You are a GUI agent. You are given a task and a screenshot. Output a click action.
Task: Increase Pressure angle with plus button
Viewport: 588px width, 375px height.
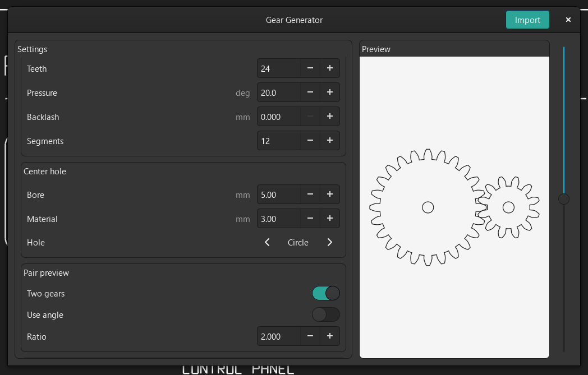coord(329,92)
